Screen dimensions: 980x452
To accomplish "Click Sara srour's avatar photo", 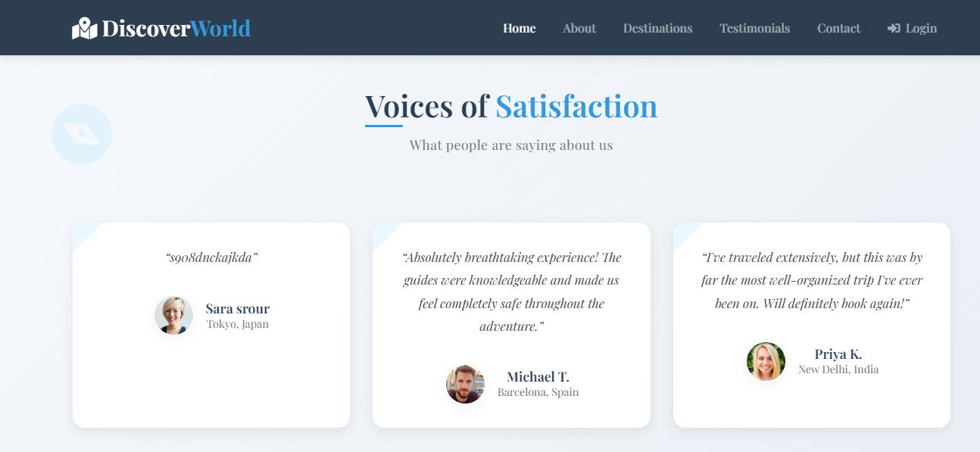I will click(x=173, y=316).
